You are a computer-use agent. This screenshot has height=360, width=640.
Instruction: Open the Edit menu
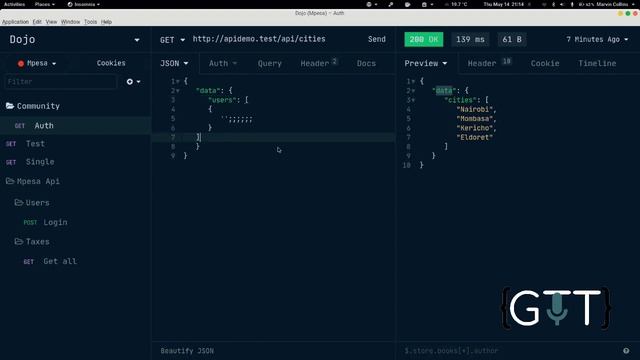pos(37,22)
